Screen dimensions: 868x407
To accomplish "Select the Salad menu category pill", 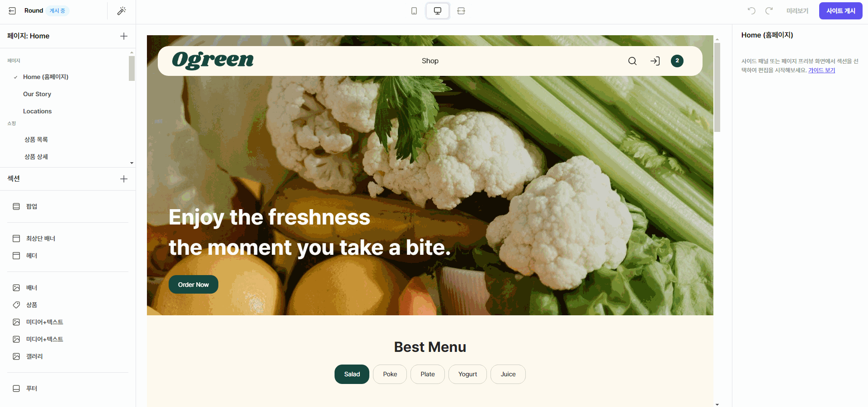I will point(352,374).
